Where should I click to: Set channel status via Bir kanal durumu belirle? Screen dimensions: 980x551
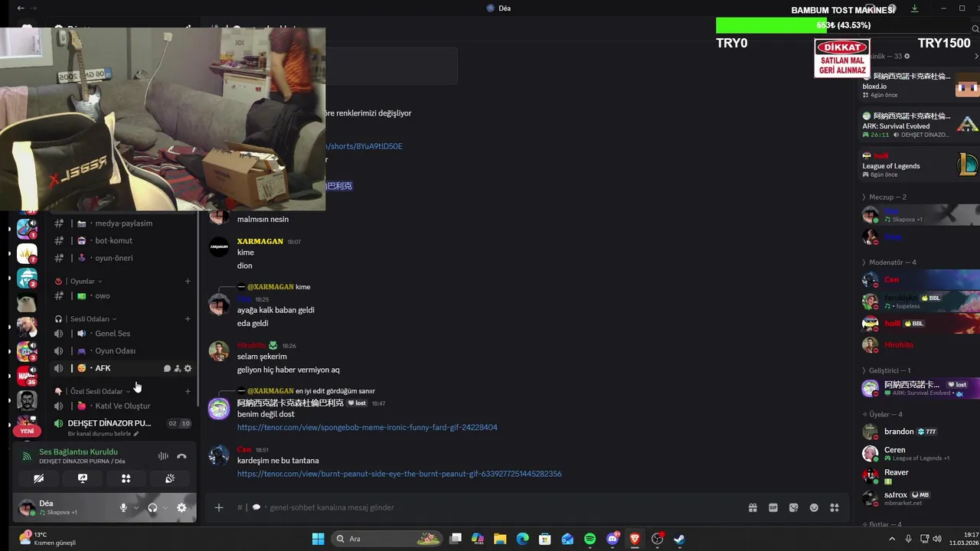(x=103, y=434)
